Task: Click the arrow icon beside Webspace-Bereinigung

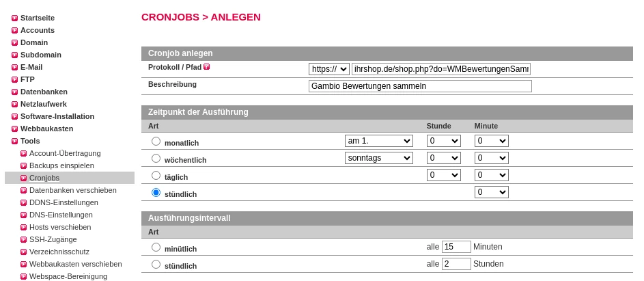Action: pos(23,277)
